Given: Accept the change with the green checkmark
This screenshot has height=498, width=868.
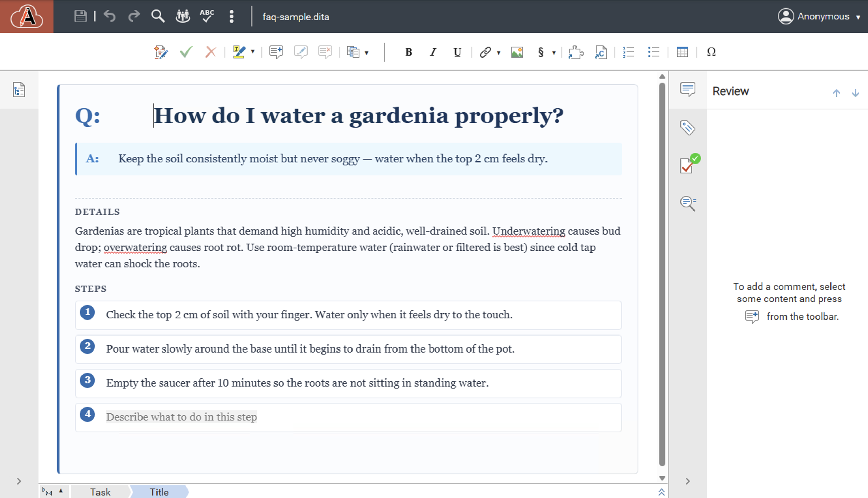Looking at the screenshot, I should [186, 52].
